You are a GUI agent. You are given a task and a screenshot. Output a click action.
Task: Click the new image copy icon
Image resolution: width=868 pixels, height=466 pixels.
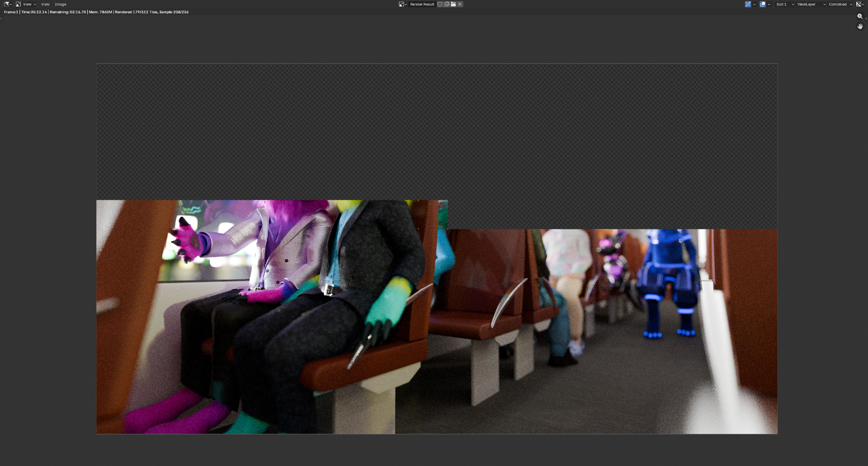pos(447,4)
